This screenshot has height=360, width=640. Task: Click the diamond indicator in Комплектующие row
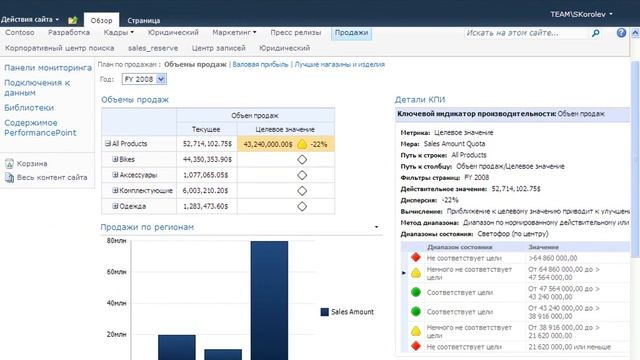pyautogui.click(x=302, y=191)
